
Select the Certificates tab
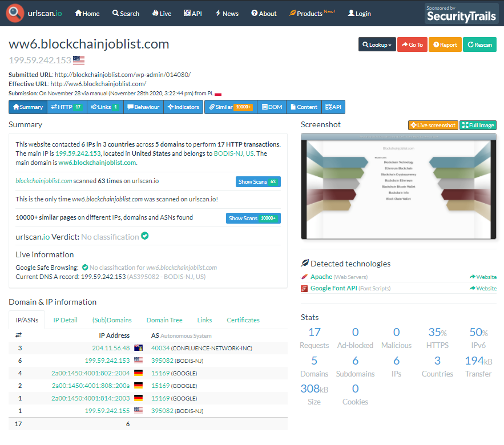[x=243, y=320]
